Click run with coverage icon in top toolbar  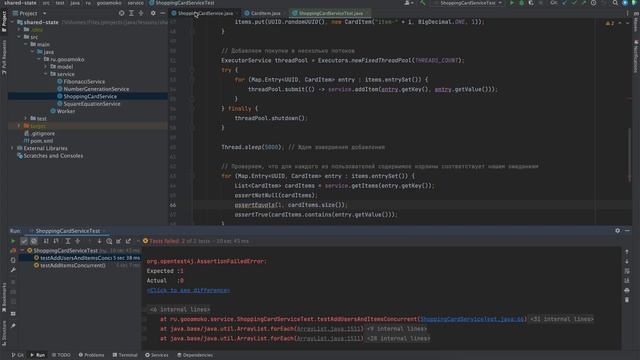coord(531,3)
